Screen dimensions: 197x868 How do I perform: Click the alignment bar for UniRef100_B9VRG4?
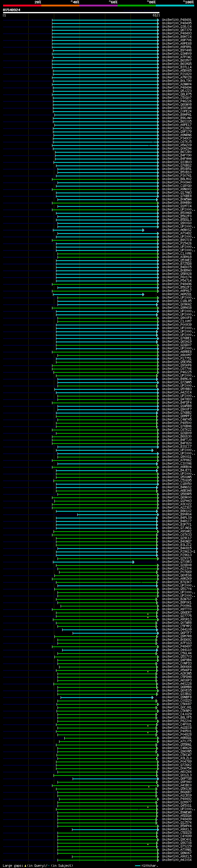click(x=118, y=515)
